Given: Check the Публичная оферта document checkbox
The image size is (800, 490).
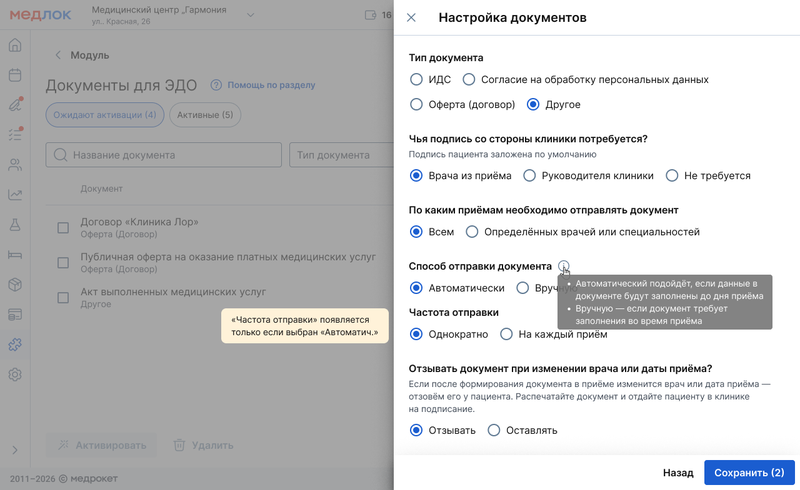Looking at the screenshot, I should click(x=63, y=263).
